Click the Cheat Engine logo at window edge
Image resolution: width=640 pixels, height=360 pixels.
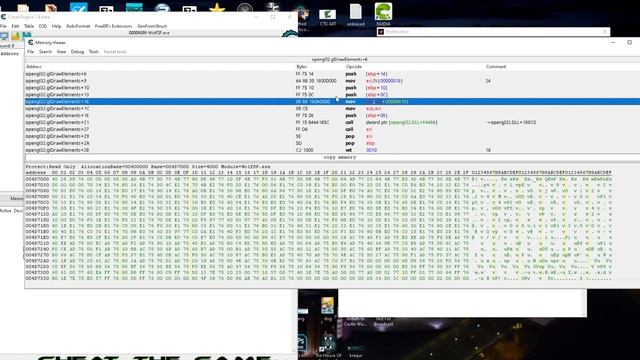click(290, 33)
